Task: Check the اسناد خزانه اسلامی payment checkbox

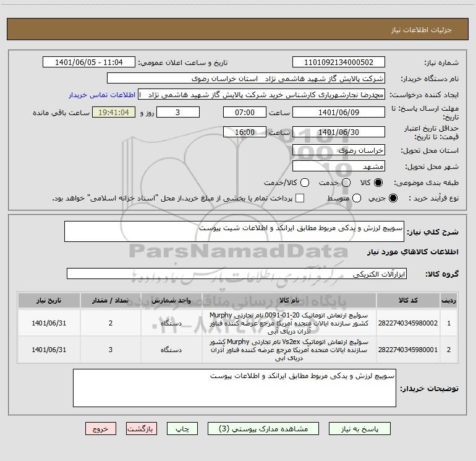Action: pyautogui.click(x=300, y=198)
